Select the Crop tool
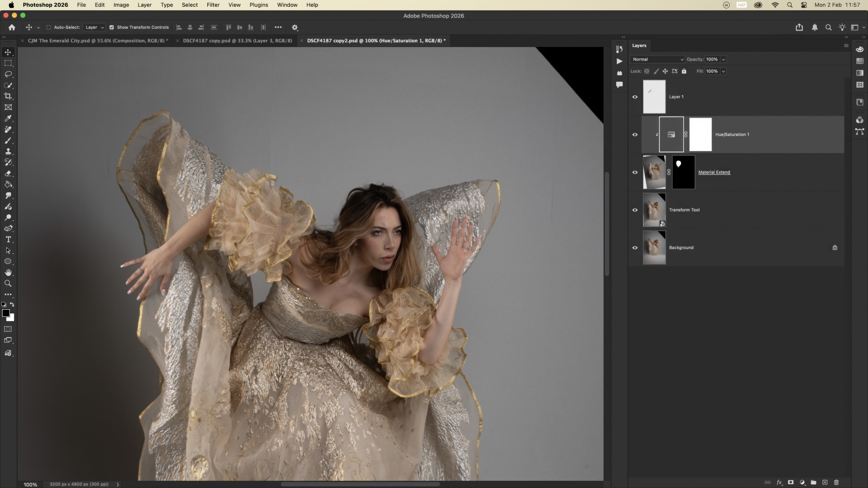The width and height of the screenshot is (868, 488). [x=8, y=96]
